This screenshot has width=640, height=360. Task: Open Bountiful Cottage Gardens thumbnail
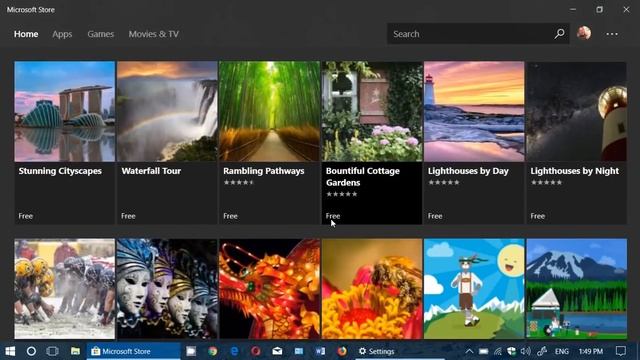coord(372,111)
